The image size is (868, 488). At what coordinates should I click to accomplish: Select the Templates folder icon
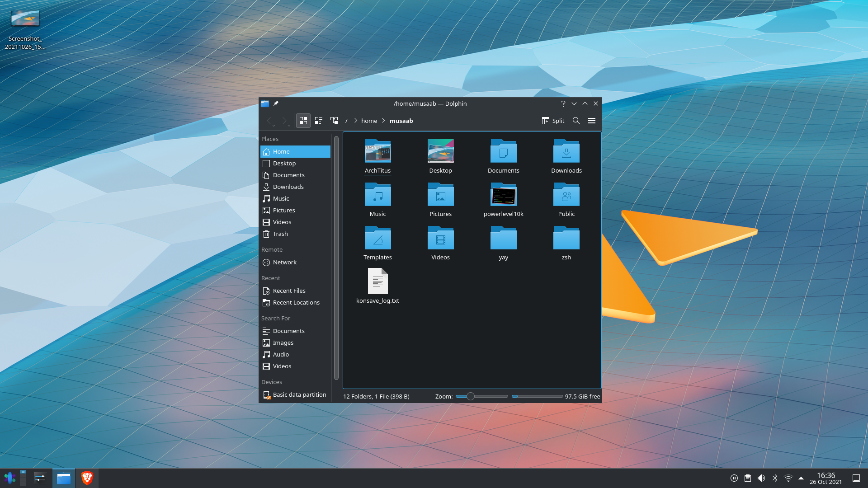tap(377, 238)
